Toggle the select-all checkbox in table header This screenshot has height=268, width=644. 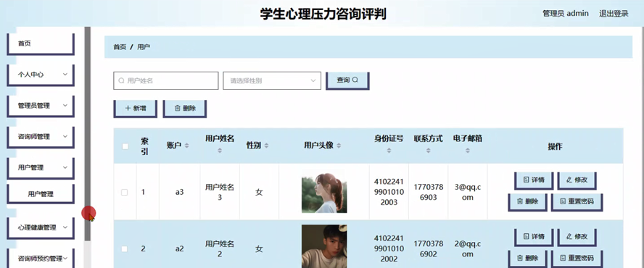click(x=125, y=146)
